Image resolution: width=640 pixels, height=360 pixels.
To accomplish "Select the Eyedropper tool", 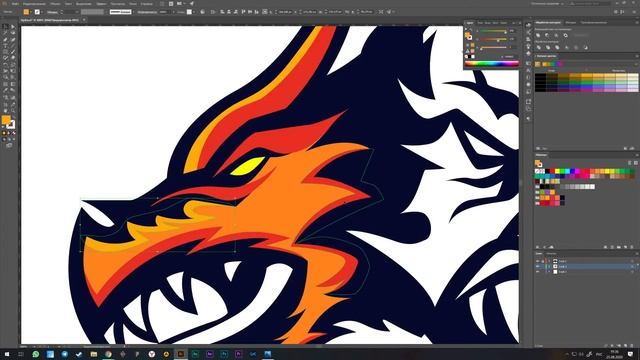I will (x=6, y=91).
